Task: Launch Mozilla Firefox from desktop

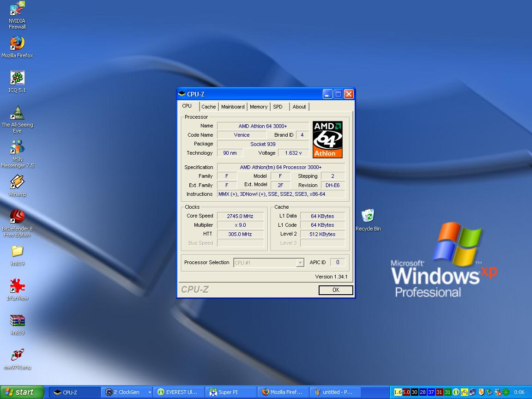Action: click(x=17, y=47)
